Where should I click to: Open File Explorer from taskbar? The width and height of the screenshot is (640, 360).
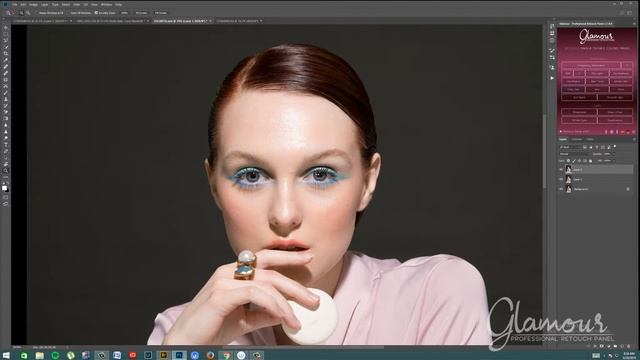point(40,356)
